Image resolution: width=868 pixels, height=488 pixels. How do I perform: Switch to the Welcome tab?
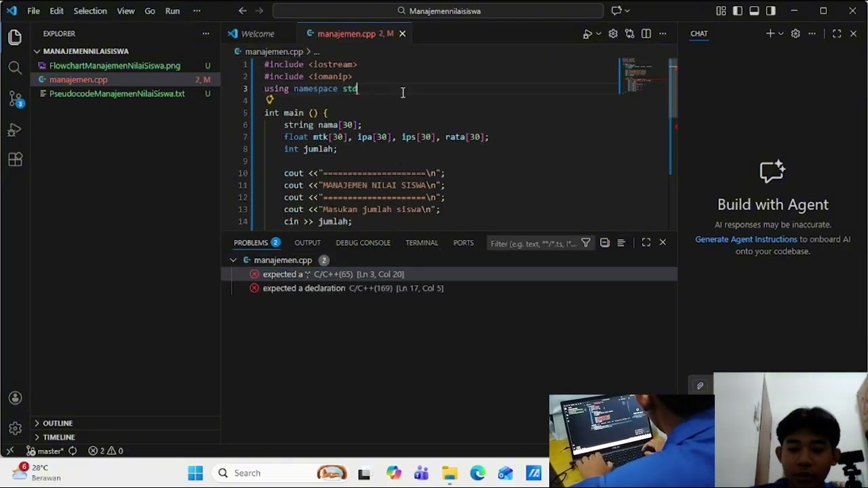pyautogui.click(x=258, y=33)
